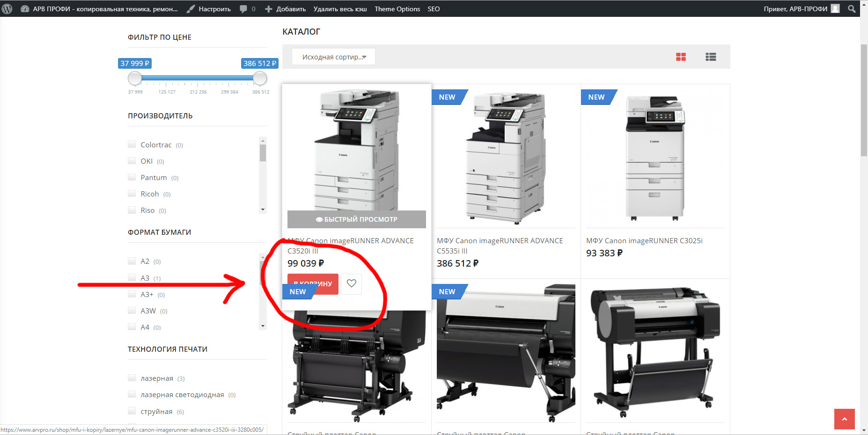Add C3520i III to wishlist heart
Image resolution: width=868 pixels, height=435 pixels.
click(x=351, y=283)
